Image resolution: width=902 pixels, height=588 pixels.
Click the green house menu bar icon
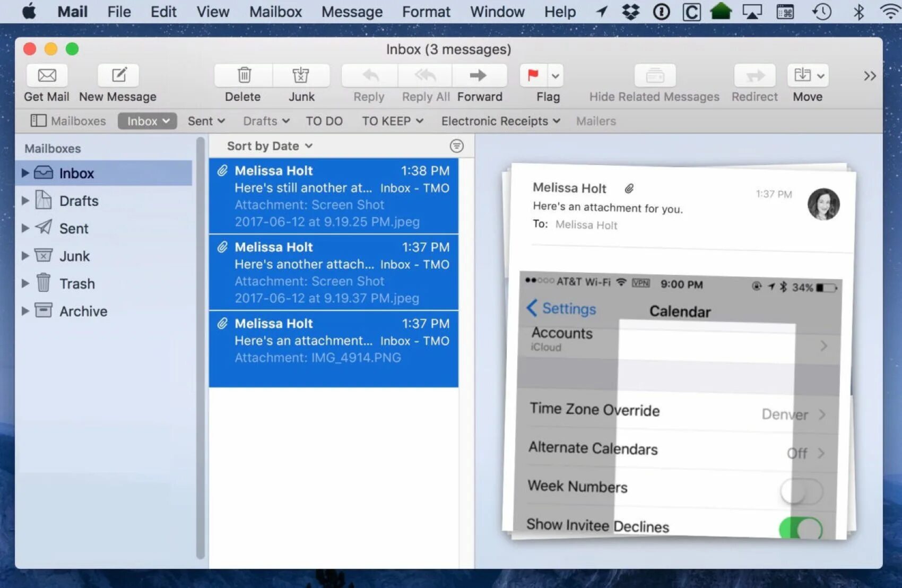coord(721,11)
